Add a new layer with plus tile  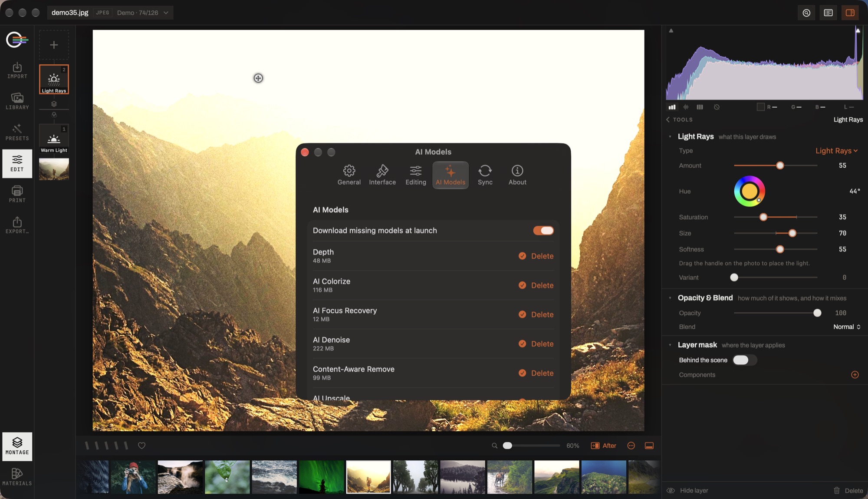click(x=54, y=45)
